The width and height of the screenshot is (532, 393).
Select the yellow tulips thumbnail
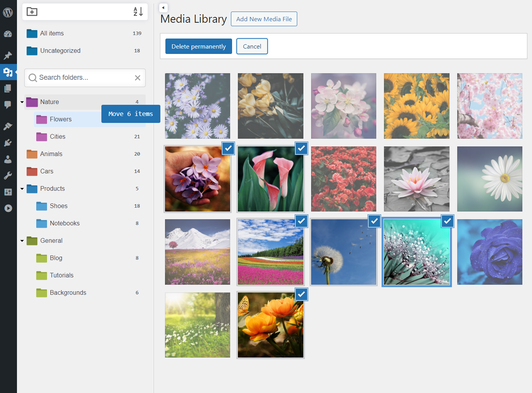click(271, 106)
